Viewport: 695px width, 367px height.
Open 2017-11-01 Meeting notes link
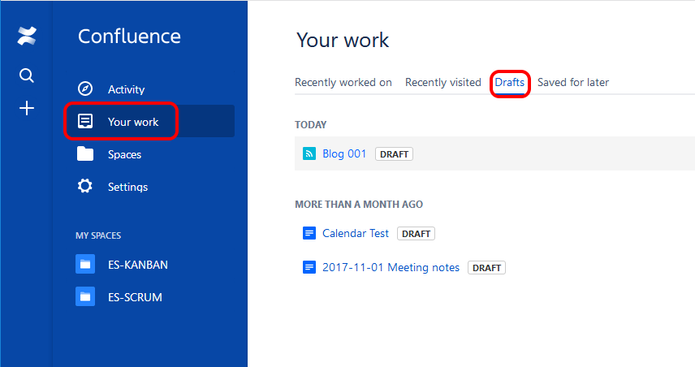tap(391, 267)
